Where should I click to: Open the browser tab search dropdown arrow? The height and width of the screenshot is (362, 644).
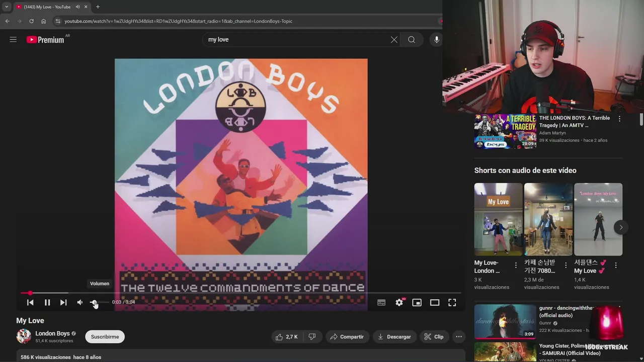click(6, 7)
